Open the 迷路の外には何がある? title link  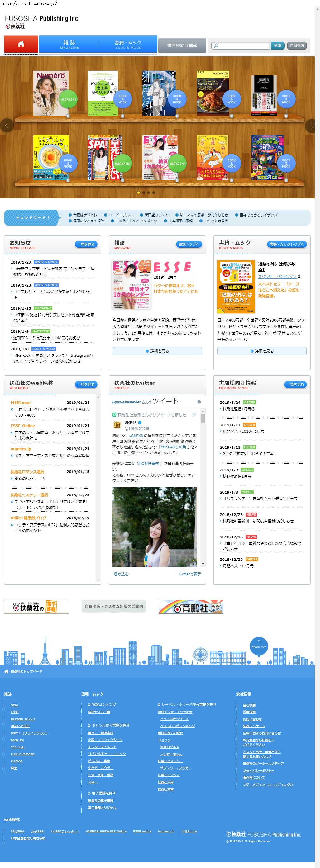coord(277,266)
